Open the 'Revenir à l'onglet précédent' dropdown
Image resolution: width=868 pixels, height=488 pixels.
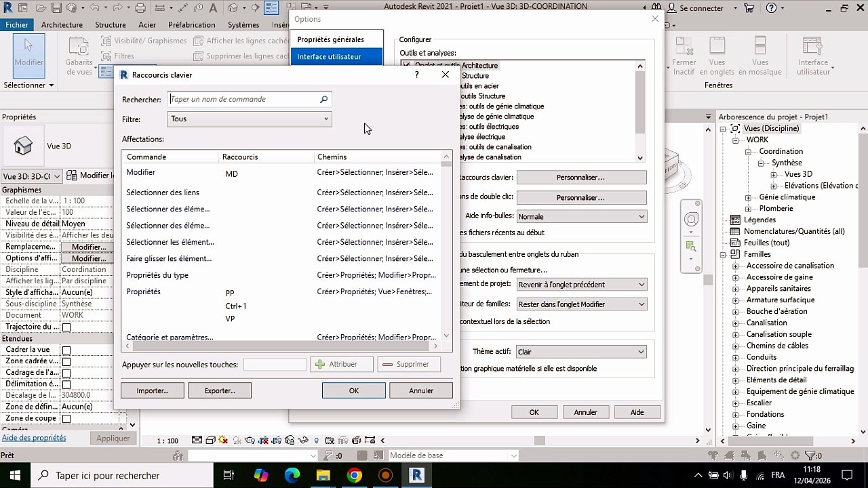[581, 285]
